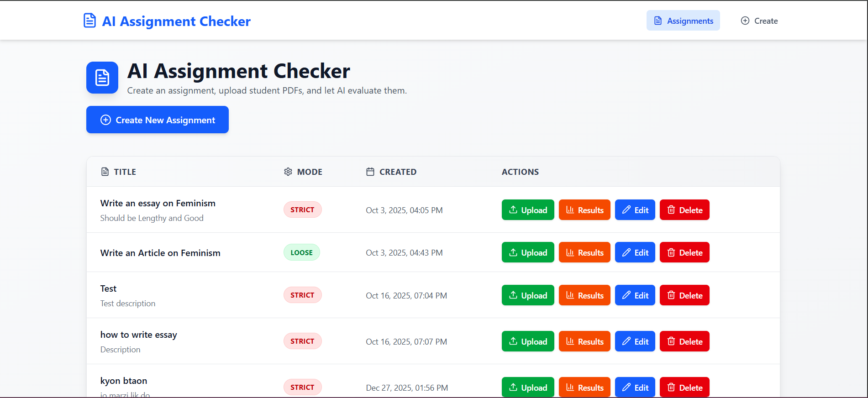868x398 pixels.
Task: Upload for Write an Article on Feminism
Action: [x=528, y=252]
